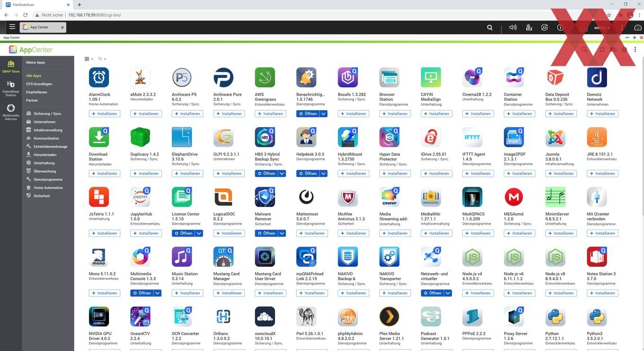This screenshot has width=644, height=351.
Task: Open Multimedia Add-ons in left sidebar
Action: pyautogui.click(x=10, y=112)
